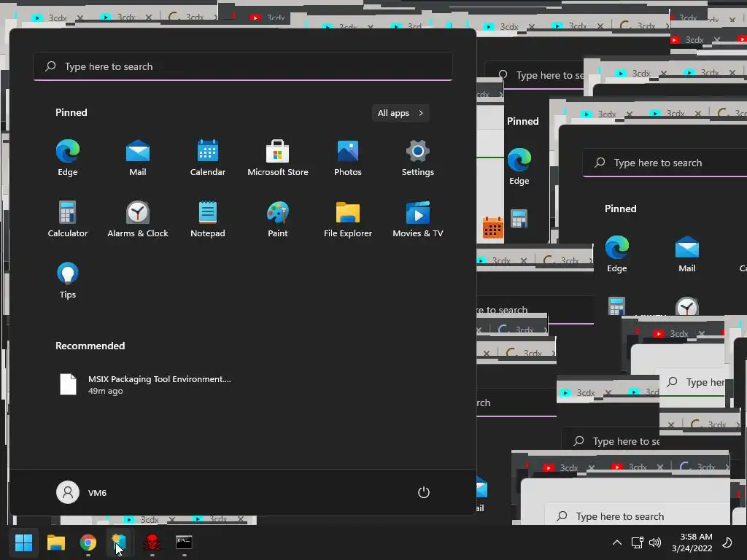Open Alarms & Clock
747x560 pixels.
(138, 219)
